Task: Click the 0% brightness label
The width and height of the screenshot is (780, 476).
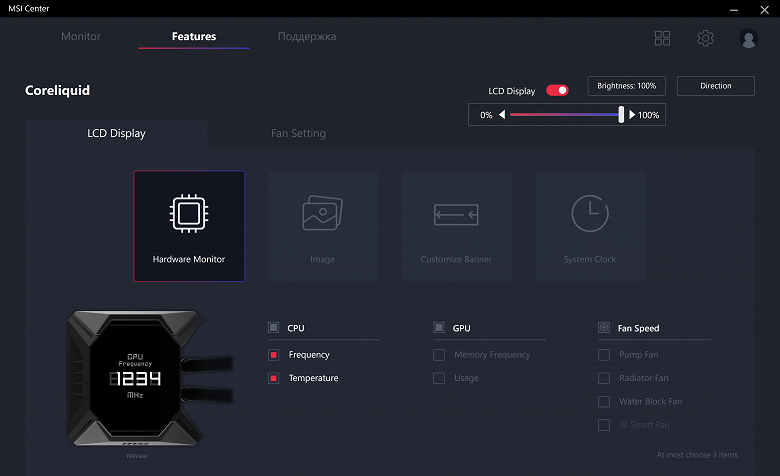Action: point(486,115)
